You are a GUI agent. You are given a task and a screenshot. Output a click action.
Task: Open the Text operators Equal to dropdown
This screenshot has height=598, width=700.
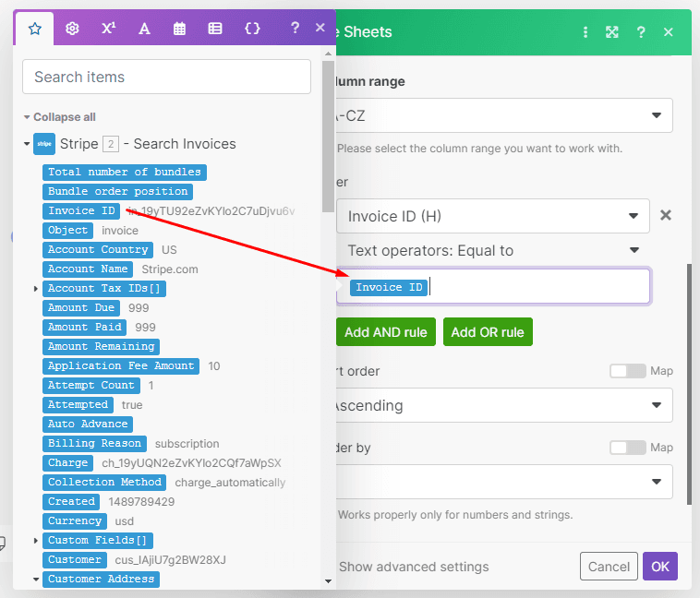click(492, 250)
